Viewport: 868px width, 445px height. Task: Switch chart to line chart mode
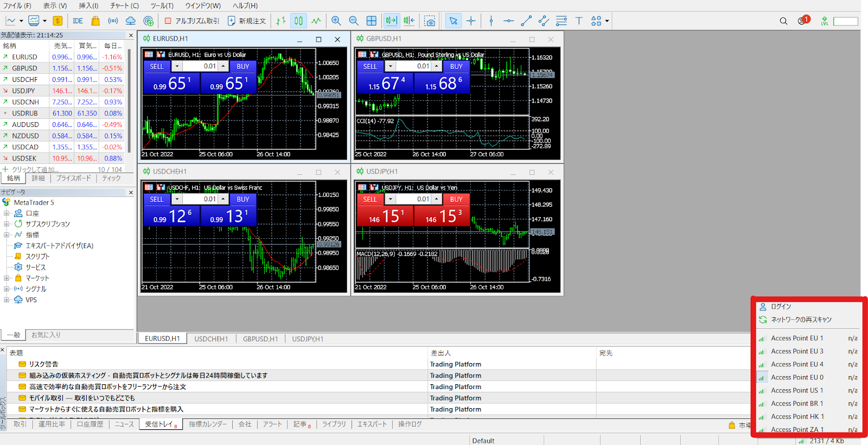(x=316, y=21)
